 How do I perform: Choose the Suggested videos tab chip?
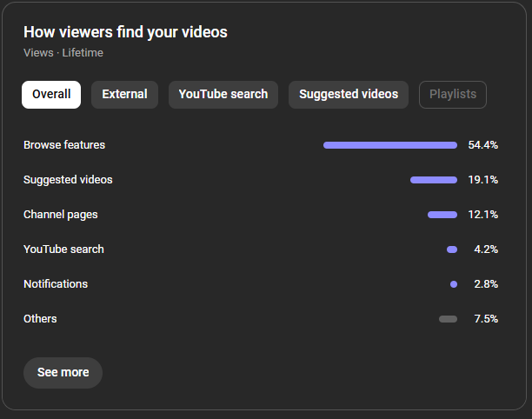click(349, 95)
